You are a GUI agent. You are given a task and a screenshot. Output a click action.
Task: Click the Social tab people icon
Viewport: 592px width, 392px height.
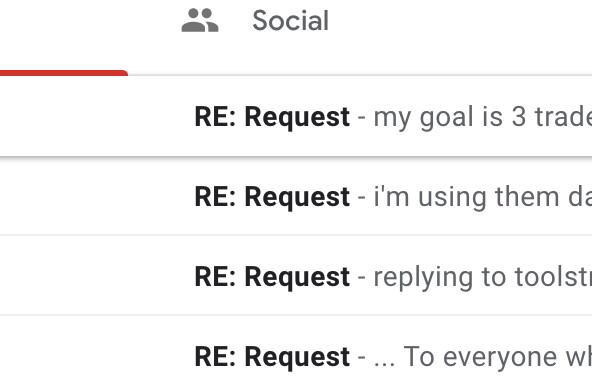click(x=200, y=20)
